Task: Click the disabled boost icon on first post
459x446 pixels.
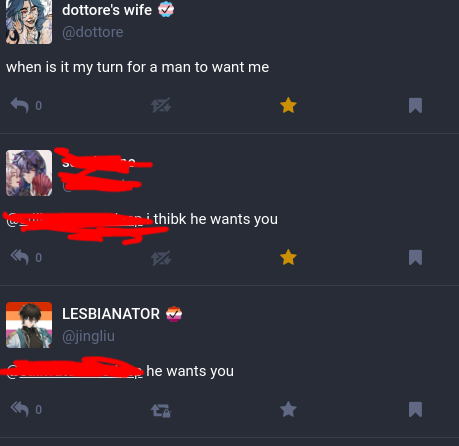Action: pos(161,105)
